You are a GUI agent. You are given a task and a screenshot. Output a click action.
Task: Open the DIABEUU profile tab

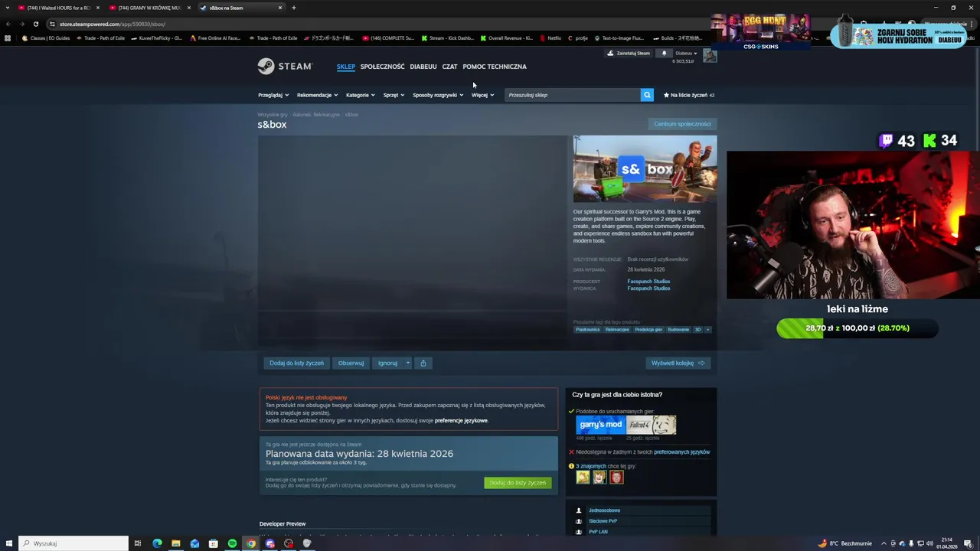423,67
